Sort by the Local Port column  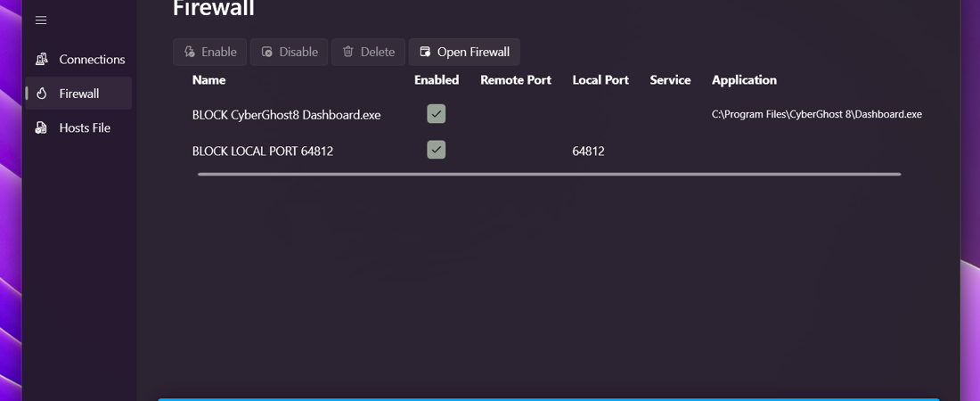[x=600, y=80]
